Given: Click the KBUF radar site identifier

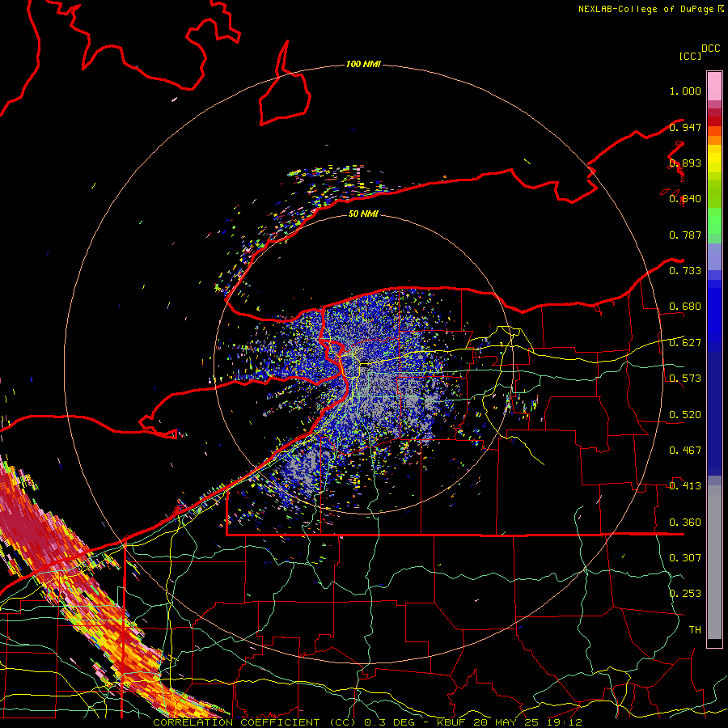Looking at the screenshot, I should click(x=451, y=722).
